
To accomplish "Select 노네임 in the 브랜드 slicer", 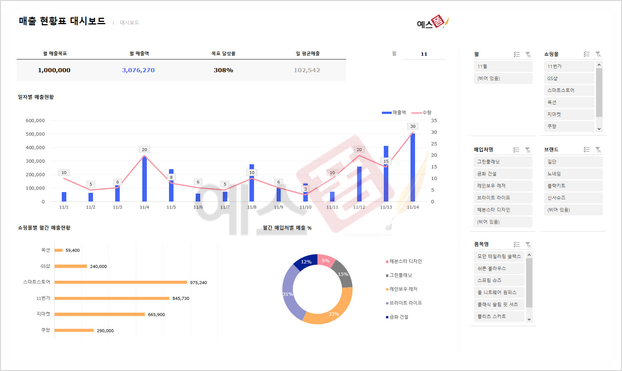I will pyautogui.click(x=573, y=174).
